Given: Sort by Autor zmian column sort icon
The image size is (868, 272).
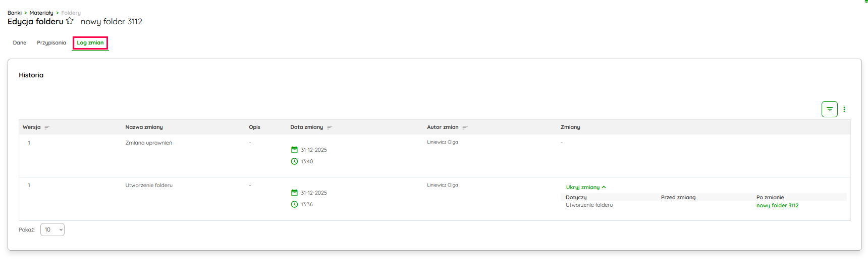Looking at the screenshot, I should click(x=465, y=127).
